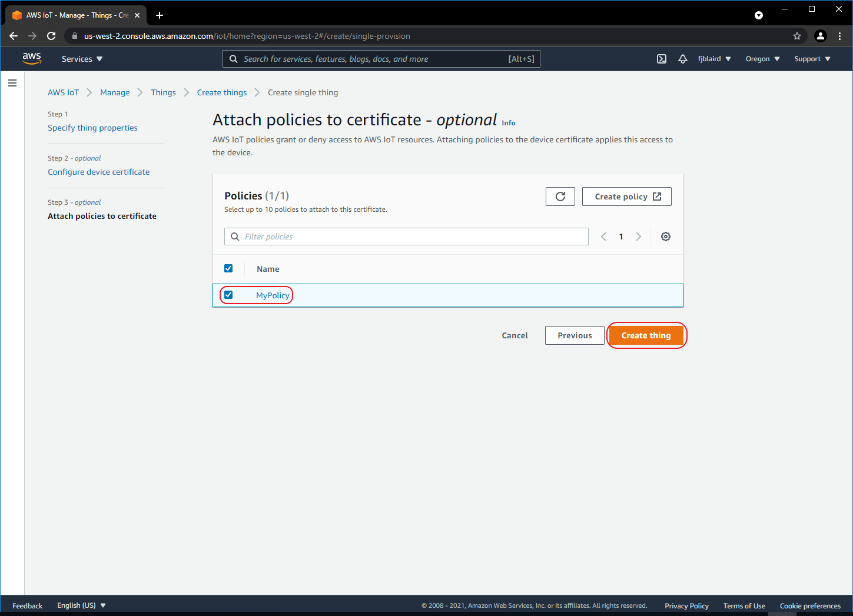Reload the browser page
This screenshot has height=616, width=853.
(x=51, y=36)
